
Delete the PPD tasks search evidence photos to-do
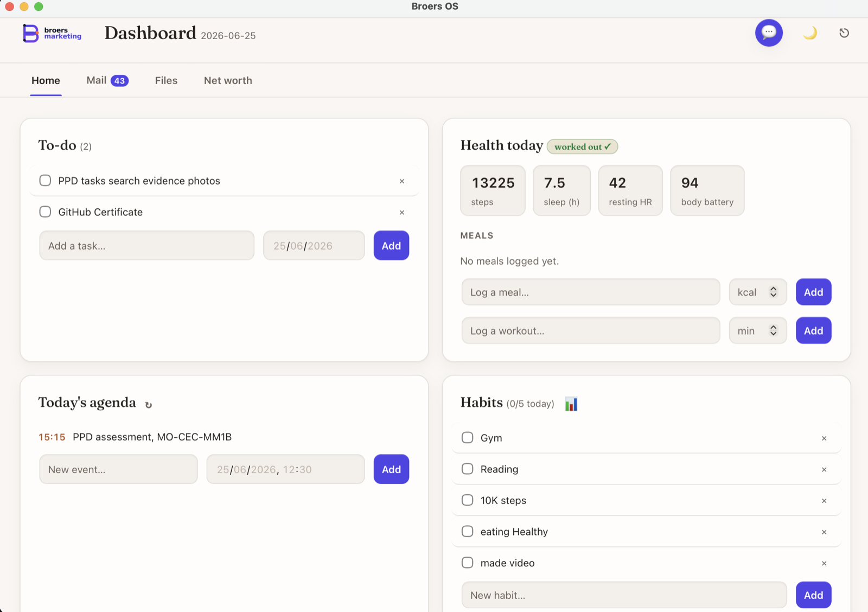pos(402,181)
